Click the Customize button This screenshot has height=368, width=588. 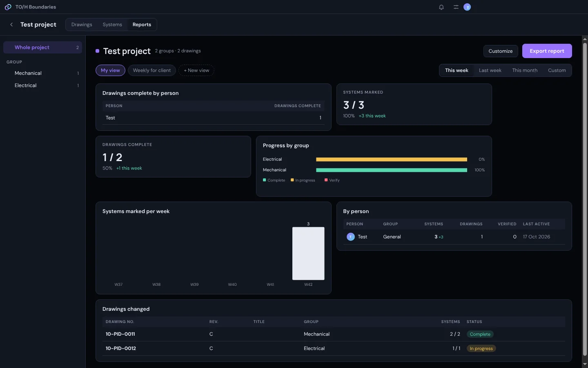coord(501,51)
